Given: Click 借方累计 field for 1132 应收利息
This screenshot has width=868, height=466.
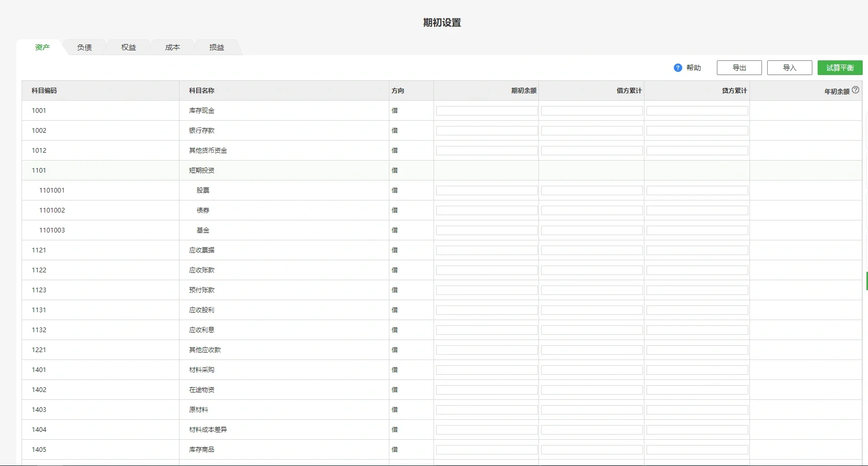Looking at the screenshot, I should (x=592, y=330).
